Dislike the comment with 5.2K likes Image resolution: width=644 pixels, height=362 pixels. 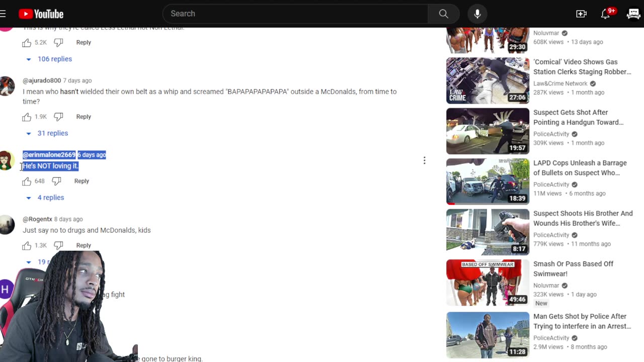click(x=58, y=43)
